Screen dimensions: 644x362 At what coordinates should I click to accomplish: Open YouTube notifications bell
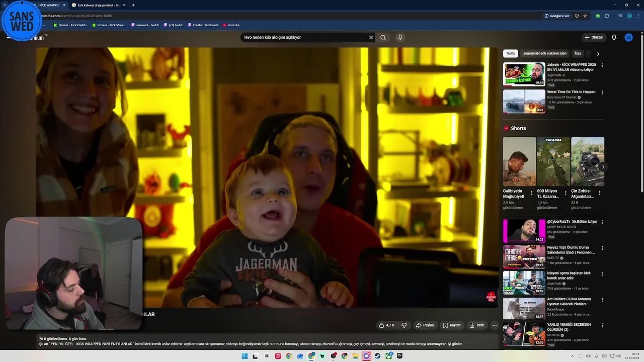coord(614,37)
